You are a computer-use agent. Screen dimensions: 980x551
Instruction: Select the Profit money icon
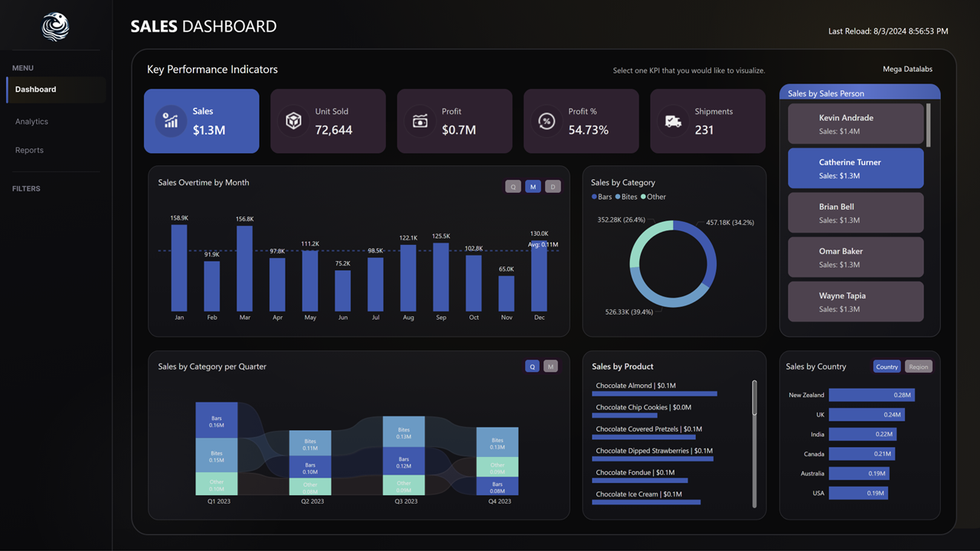pos(420,121)
